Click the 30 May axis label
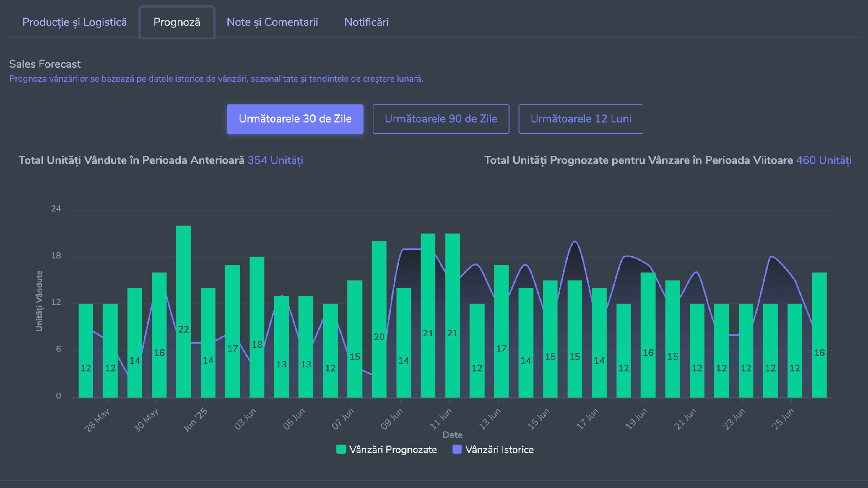 pos(146,420)
